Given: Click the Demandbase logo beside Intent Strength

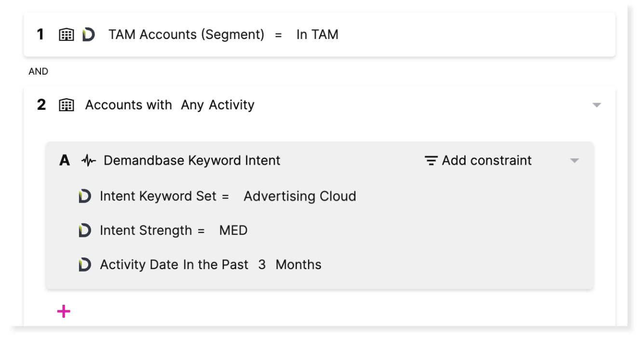Looking at the screenshot, I should click(x=85, y=231).
